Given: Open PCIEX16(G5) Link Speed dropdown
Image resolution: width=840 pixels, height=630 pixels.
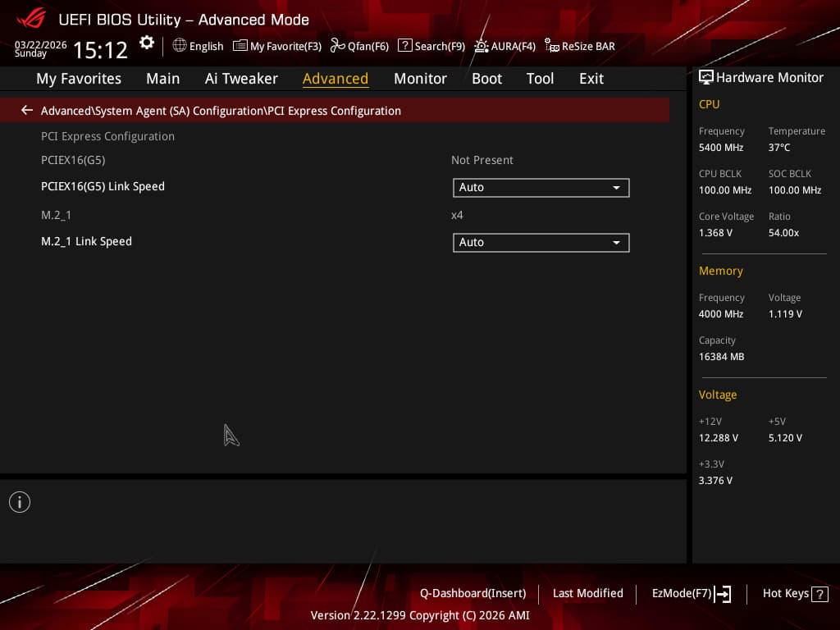Looking at the screenshot, I should 541,188.
